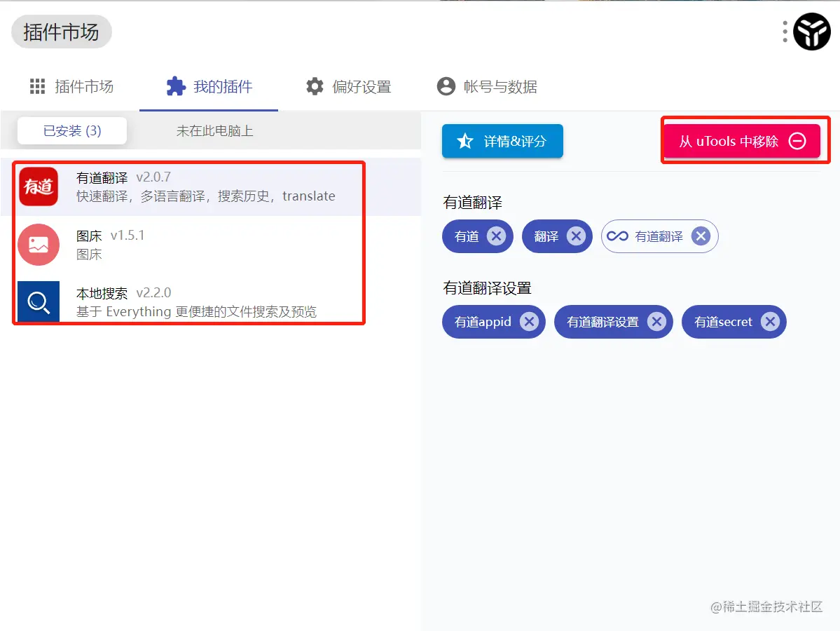Viewport: 840px width, 631px height.
Task: Remove the 有道翻译设置 keyword tag
Action: (x=656, y=322)
